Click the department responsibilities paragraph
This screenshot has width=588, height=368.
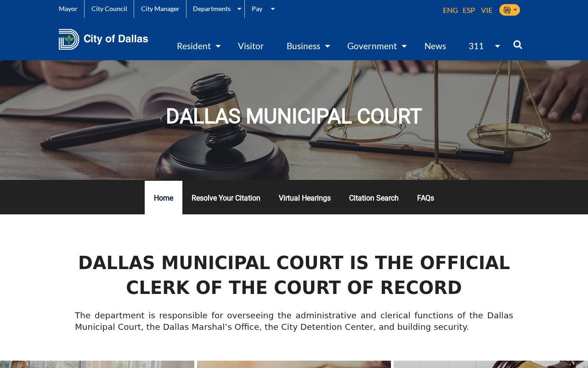point(294,321)
